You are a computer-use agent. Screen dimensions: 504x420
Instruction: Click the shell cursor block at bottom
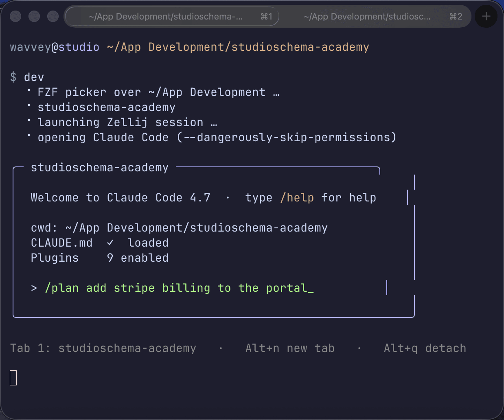13,378
